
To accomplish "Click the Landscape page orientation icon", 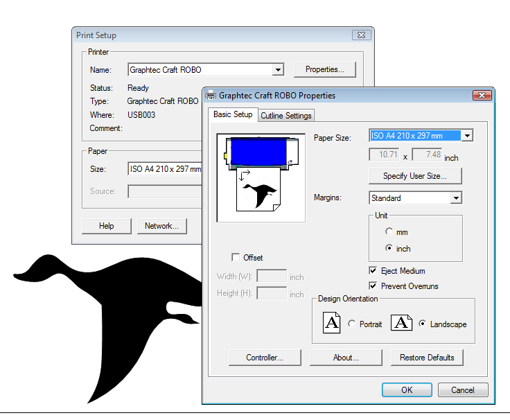I will pos(401,323).
